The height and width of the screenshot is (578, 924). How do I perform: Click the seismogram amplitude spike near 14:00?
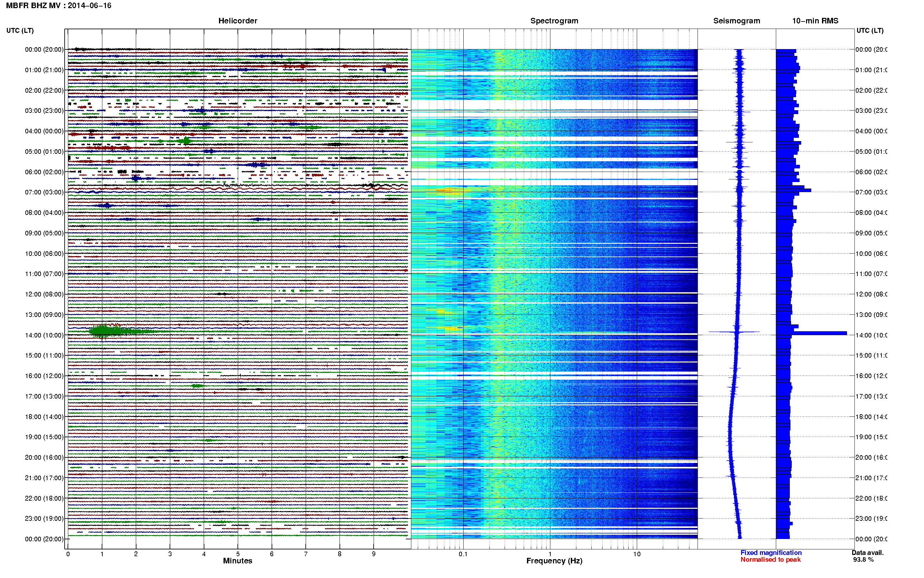click(734, 332)
